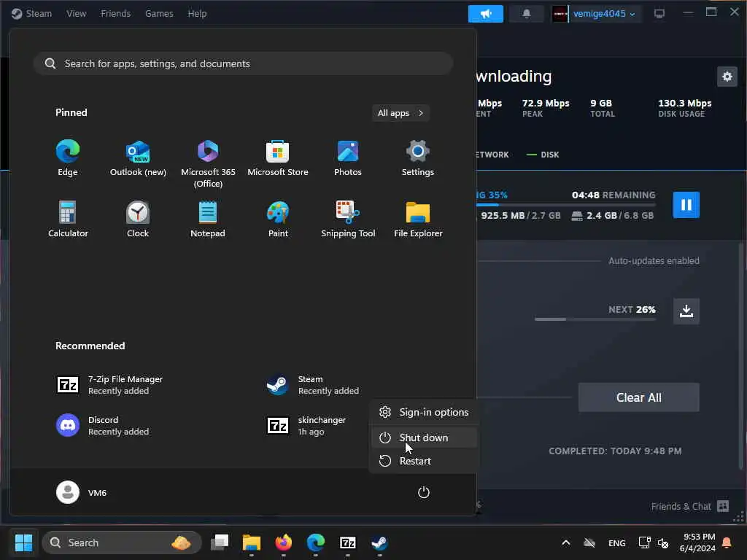Select Restart from power menu
The width and height of the screenshot is (747, 560).
424,461
